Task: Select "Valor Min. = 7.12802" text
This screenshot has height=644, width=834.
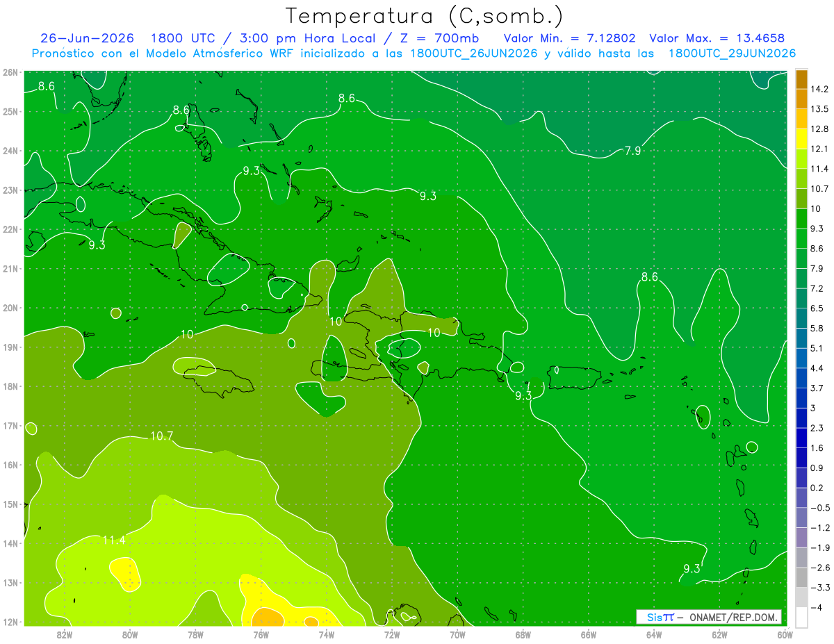Action: 570,38
